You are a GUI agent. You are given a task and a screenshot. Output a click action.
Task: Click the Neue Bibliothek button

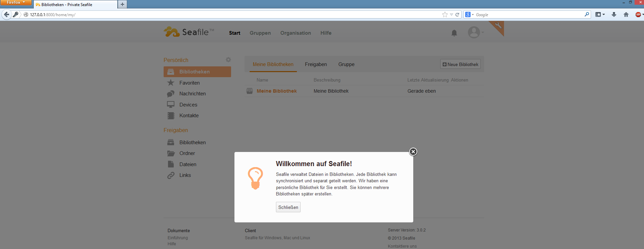point(460,64)
